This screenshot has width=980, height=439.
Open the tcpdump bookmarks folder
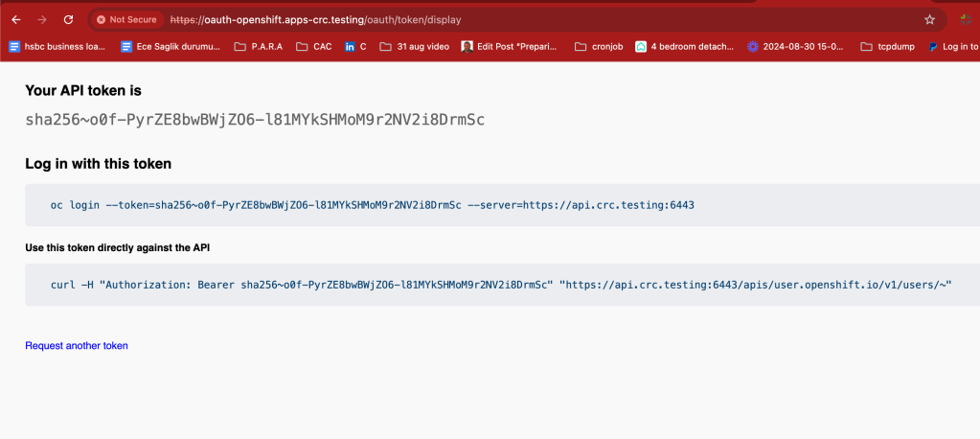(887, 46)
